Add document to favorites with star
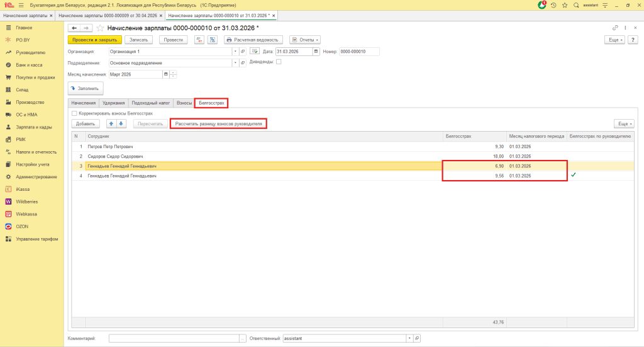Screen dimensions: 644x347 [100, 28]
